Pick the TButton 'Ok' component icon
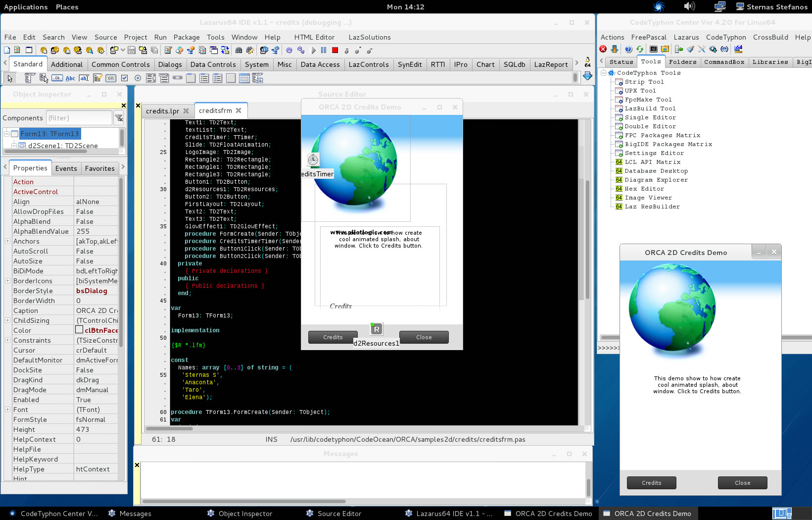This screenshot has width=812, height=520. pyautogui.click(x=57, y=78)
